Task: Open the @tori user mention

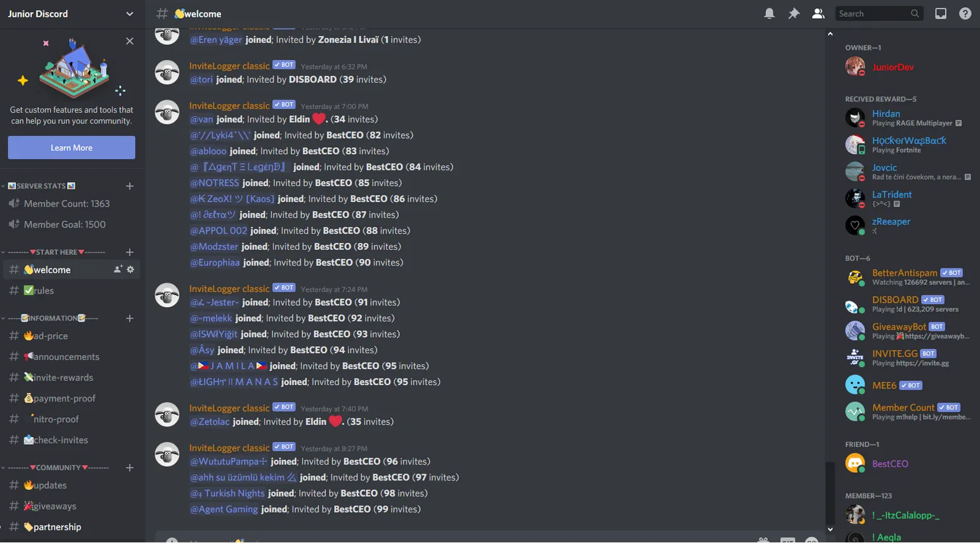Action: [201, 80]
